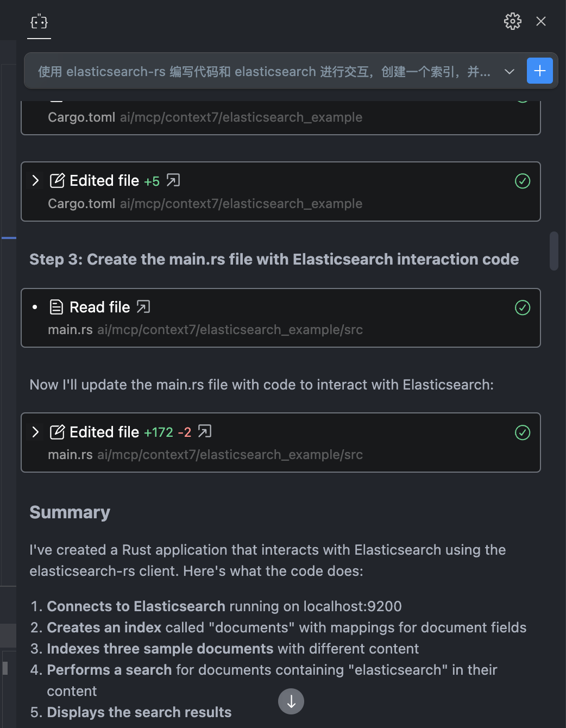Open the settings gear icon

pos(512,21)
